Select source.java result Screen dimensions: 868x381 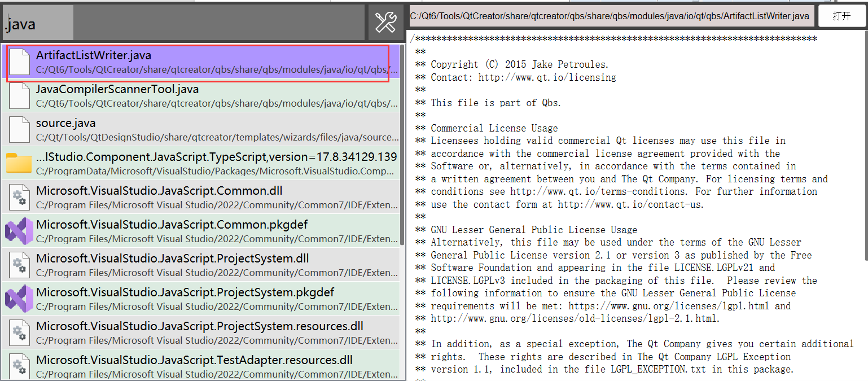pyautogui.click(x=200, y=130)
